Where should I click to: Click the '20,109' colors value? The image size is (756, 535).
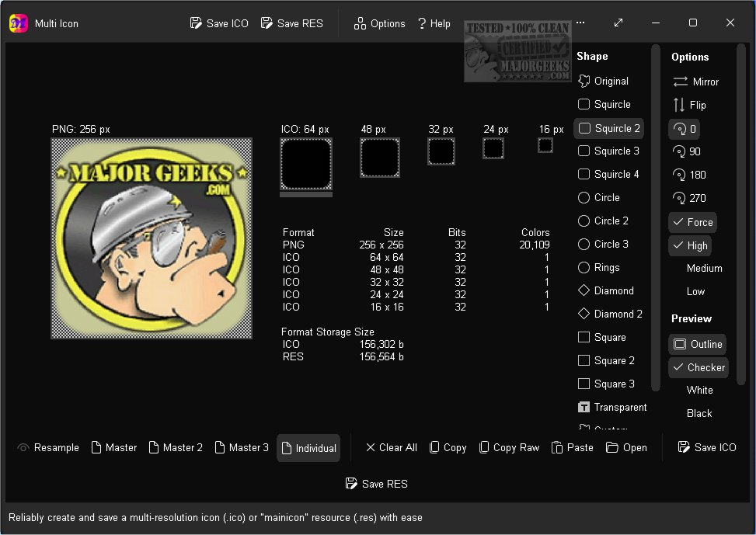pos(535,245)
